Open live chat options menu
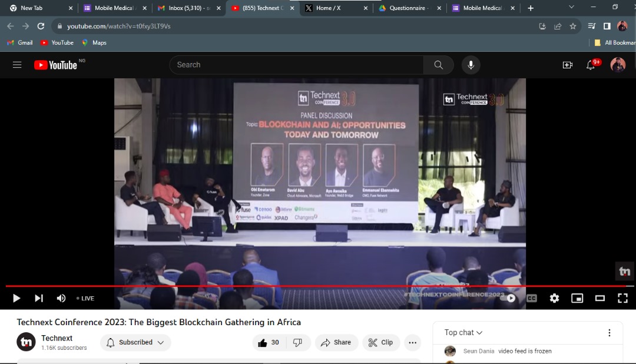The height and width of the screenshot is (364, 636). pos(609,333)
